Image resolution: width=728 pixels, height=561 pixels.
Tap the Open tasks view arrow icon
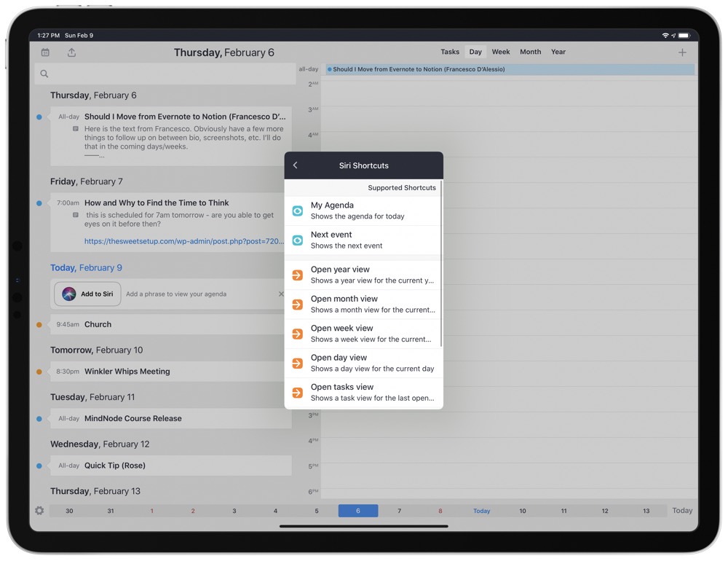[x=298, y=392]
